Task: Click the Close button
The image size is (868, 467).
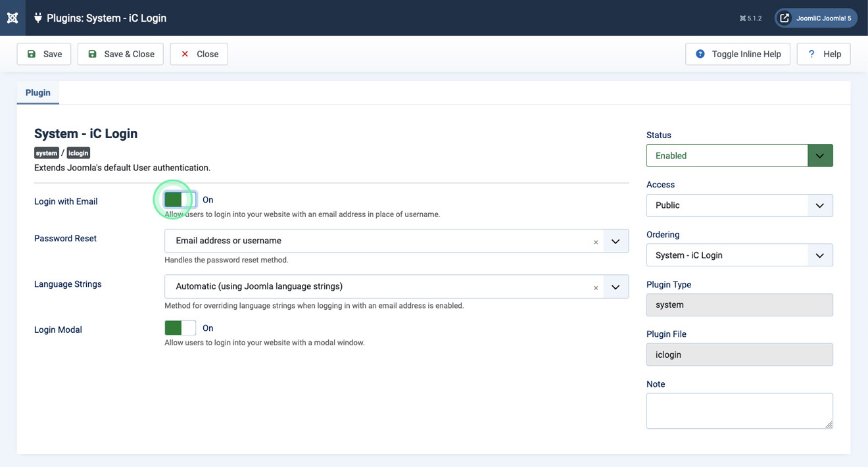Action: point(199,54)
